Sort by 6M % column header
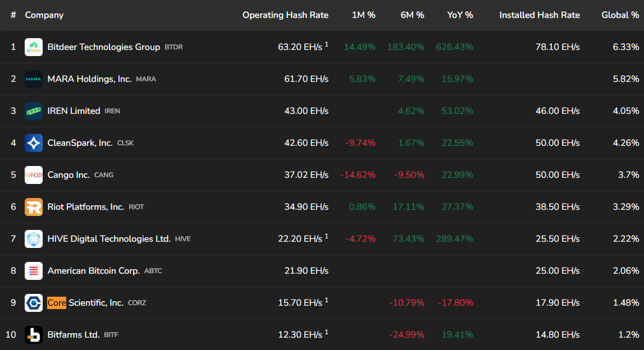Image resolution: width=644 pixels, height=350 pixels. click(412, 15)
